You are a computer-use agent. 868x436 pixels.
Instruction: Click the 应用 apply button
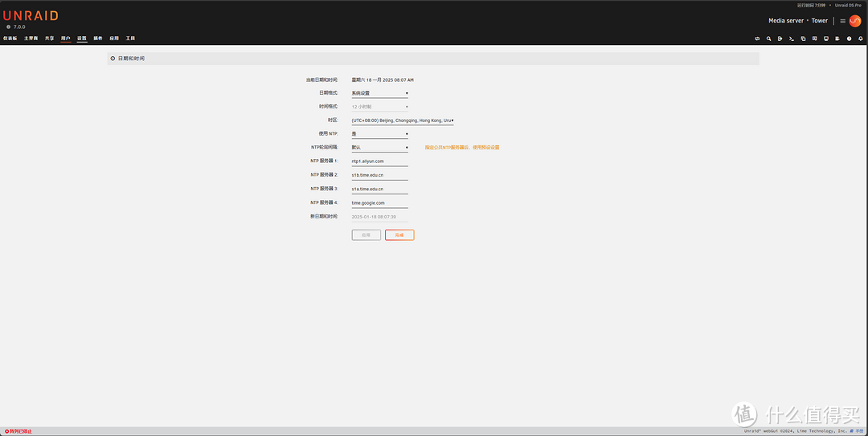(366, 235)
